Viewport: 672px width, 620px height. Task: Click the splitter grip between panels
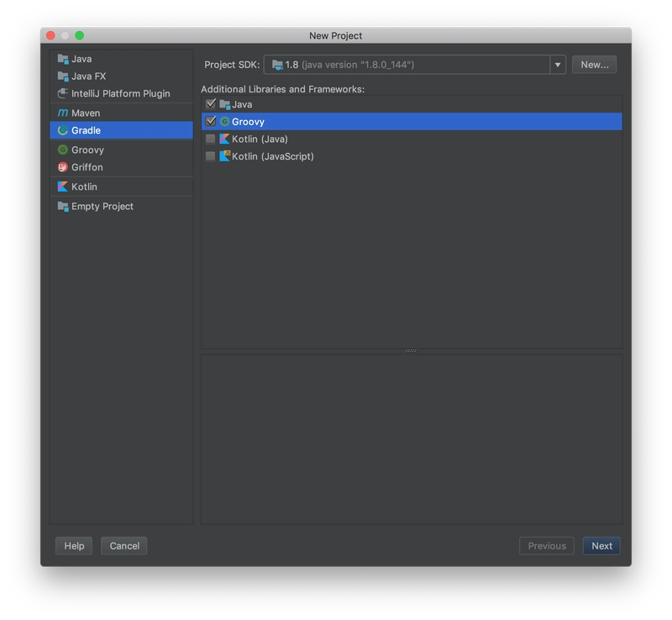411,350
